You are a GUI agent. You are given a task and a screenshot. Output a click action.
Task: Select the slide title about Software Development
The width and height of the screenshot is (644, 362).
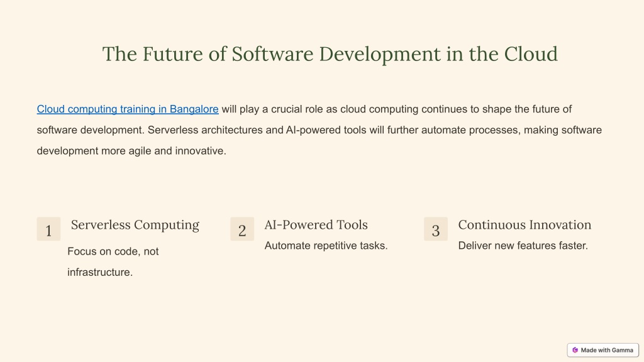coord(330,54)
